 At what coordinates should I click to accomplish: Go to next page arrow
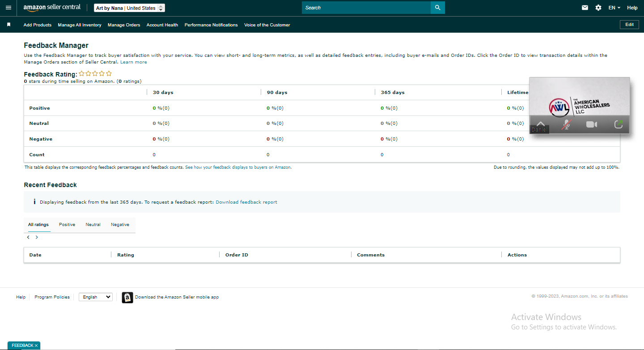[37, 237]
